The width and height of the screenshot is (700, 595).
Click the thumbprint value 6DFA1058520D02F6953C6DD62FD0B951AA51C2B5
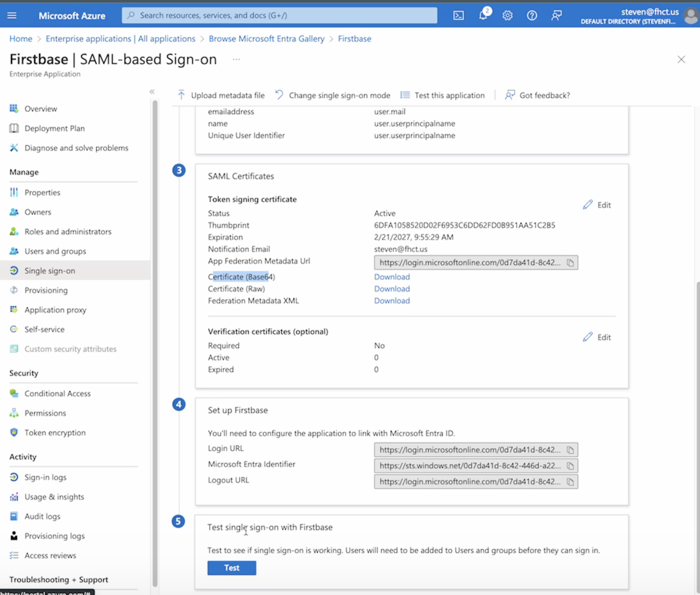pyautogui.click(x=465, y=225)
